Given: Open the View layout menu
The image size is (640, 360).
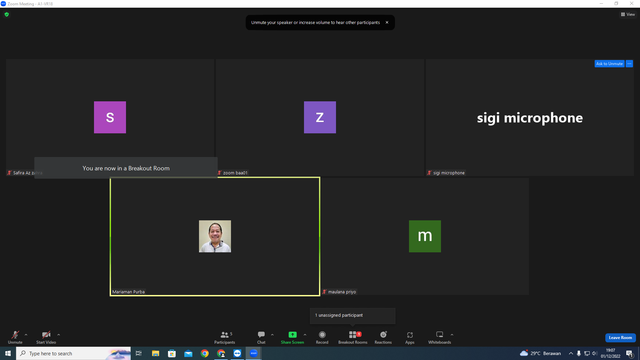Looking at the screenshot, I should [x=628, y=14].
